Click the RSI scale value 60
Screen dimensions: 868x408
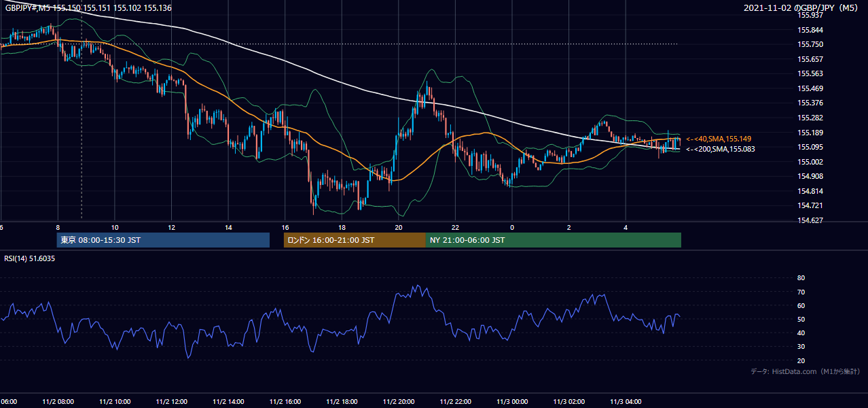pos(801,305)
